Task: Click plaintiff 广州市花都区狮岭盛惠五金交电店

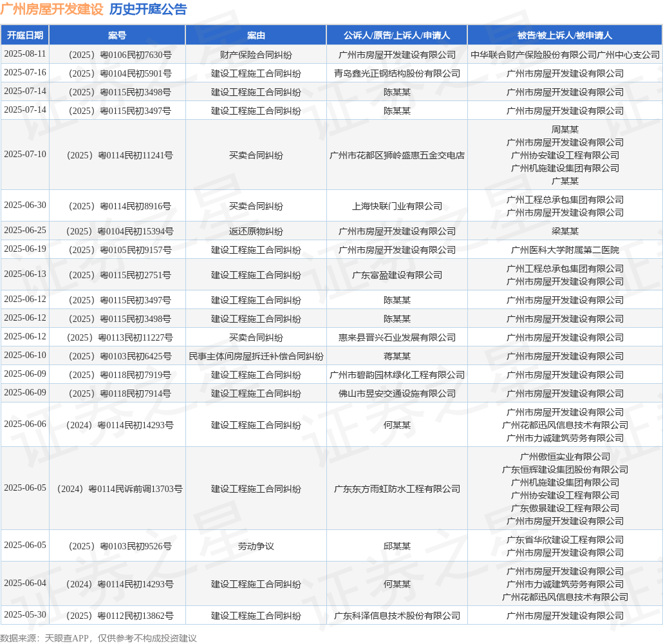Action: [397, 155]
